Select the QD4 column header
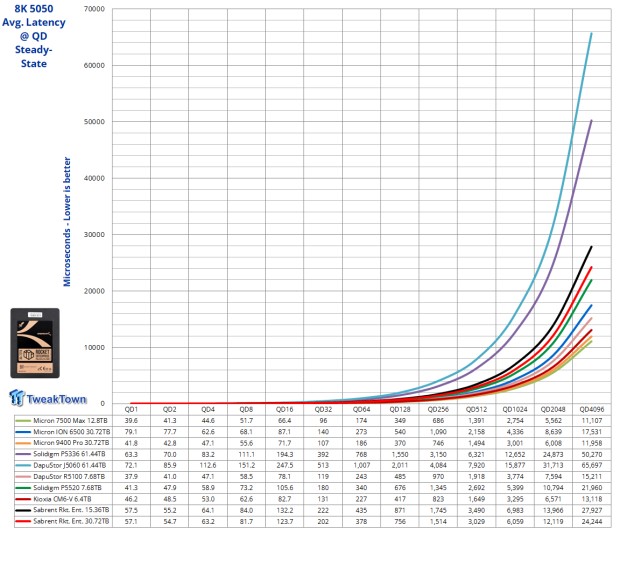The width and height of the screenshot is (620, 568). tap(208, 409)
